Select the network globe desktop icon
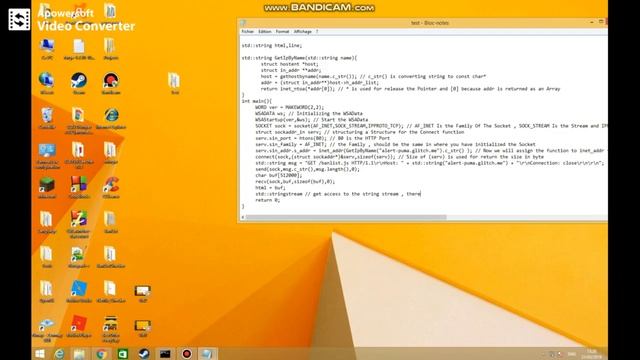 [47, 84]
